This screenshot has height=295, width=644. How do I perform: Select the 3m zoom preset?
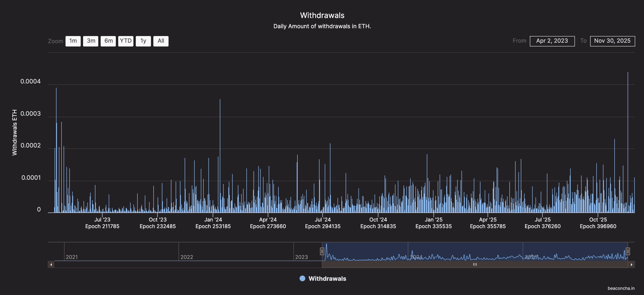pyautogui.click(x=90, y=41)
